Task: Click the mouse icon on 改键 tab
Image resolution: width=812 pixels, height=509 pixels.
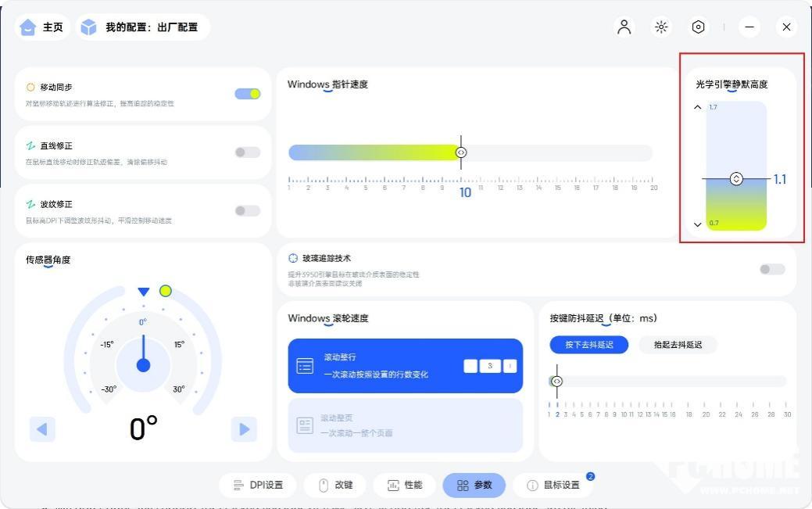Action: pos(324,486)
